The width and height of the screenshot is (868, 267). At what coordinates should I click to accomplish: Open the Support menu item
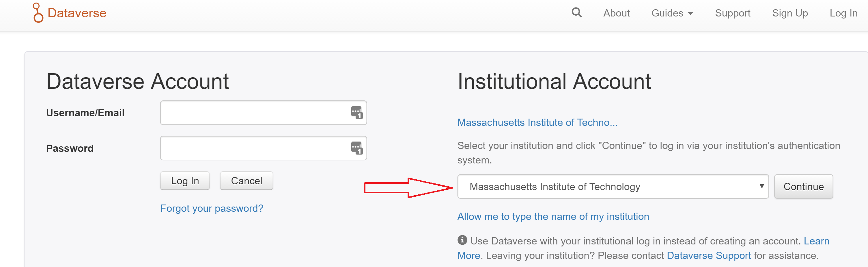point(733,13)
